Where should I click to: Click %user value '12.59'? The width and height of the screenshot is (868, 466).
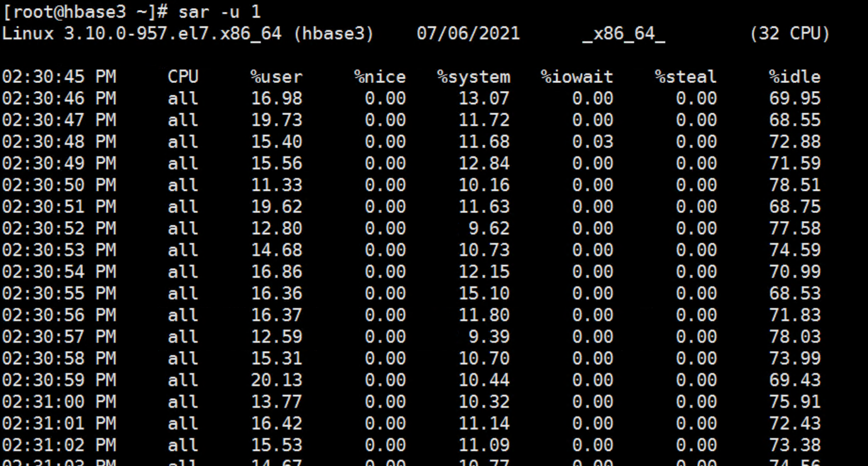[277, 337]
